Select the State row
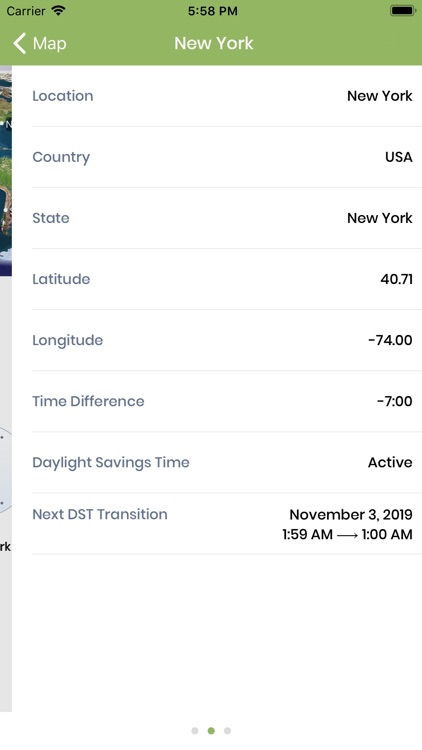 pos(222,218)
